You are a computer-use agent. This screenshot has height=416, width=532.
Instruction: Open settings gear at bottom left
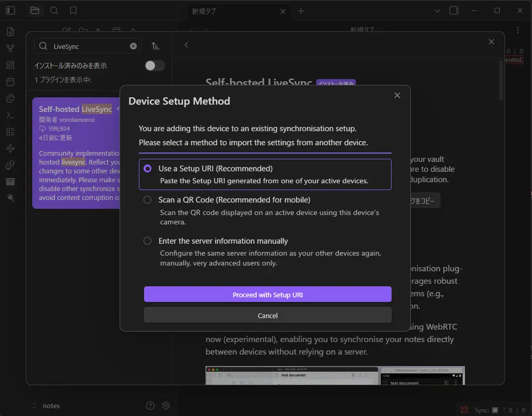166,406
